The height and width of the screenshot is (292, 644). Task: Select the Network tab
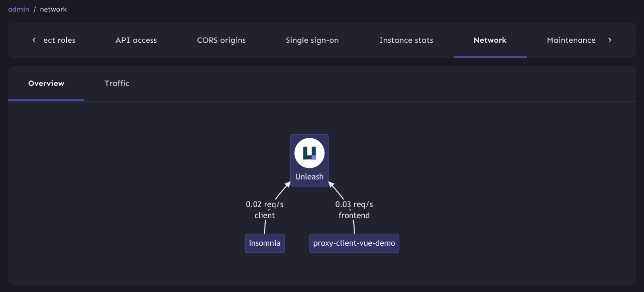coord(490,40)
